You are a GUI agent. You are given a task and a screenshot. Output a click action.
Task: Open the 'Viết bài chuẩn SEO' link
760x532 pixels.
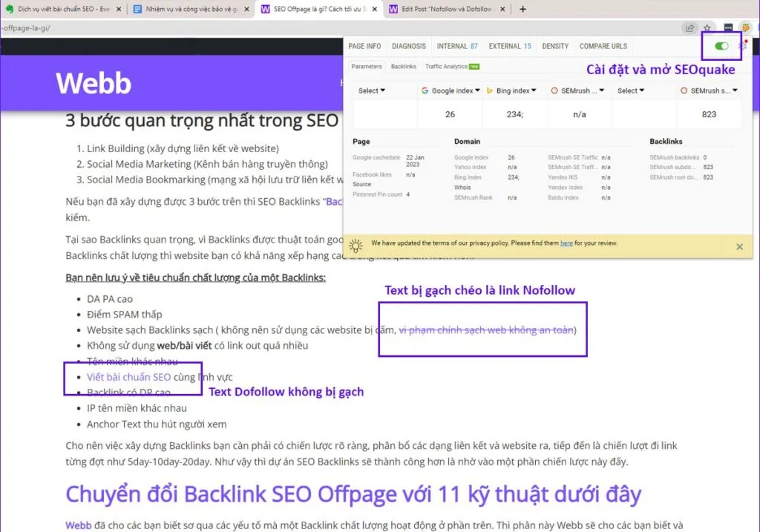coord(128,377)
